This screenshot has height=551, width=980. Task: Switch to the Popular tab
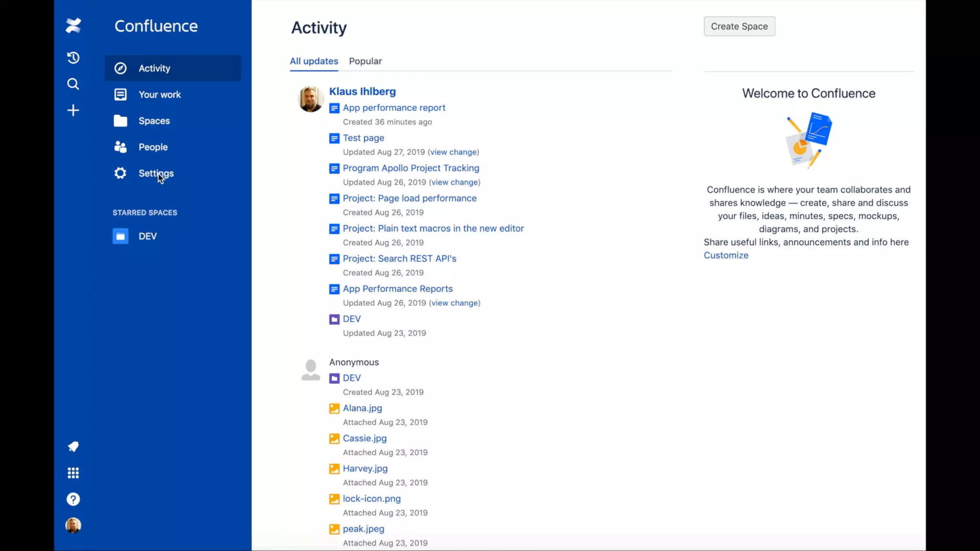coord(365,61)
